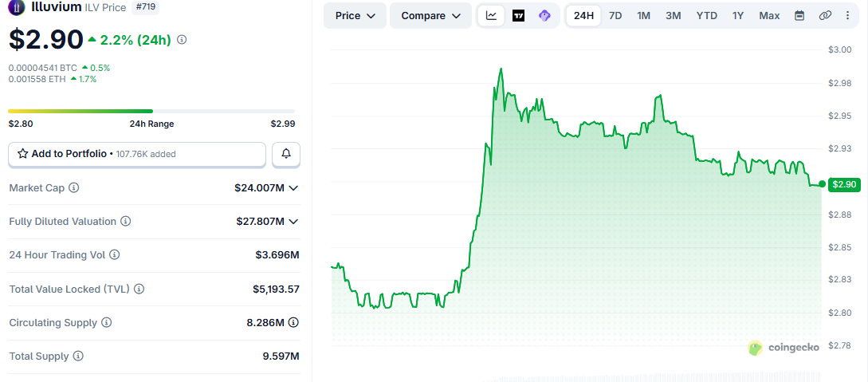Screen dimensions: 868x382
Task: Show 24 Hour Trading Vol info icon
Action: [114, 255]
